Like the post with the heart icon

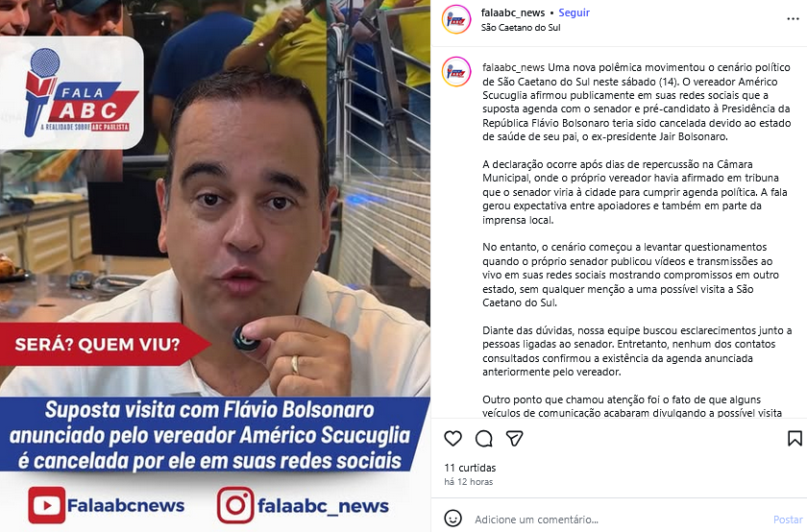(452, 438)
